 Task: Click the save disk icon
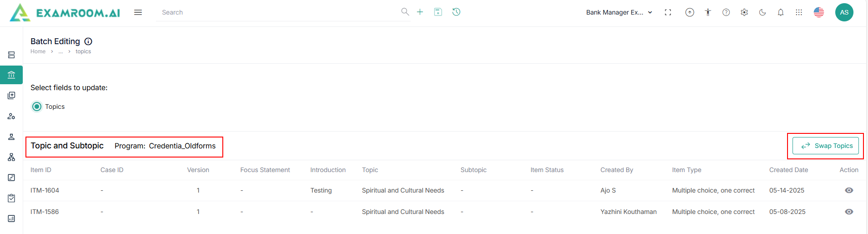pyautogui.click(x=438, y=12)
